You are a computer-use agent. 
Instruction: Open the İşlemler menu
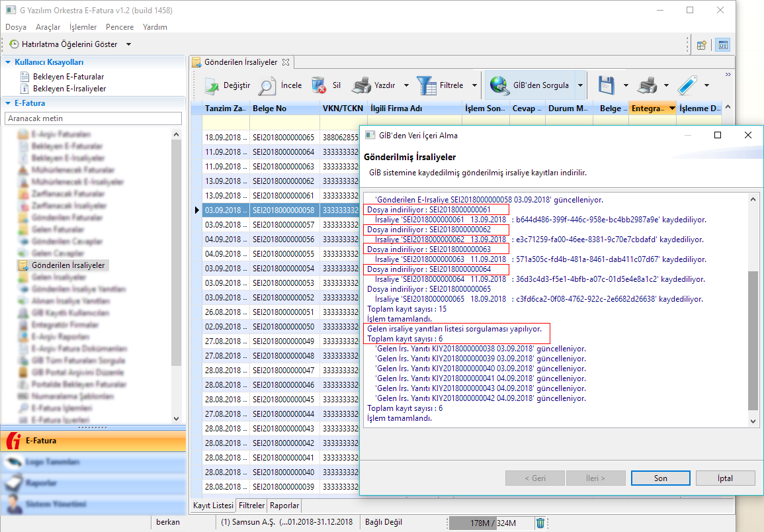pos(83,27)
